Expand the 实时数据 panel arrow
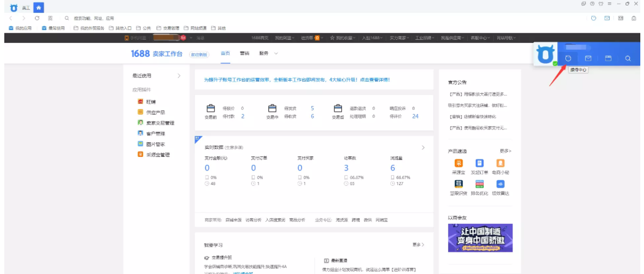The image size is (644, 274). tap(422, 148)
